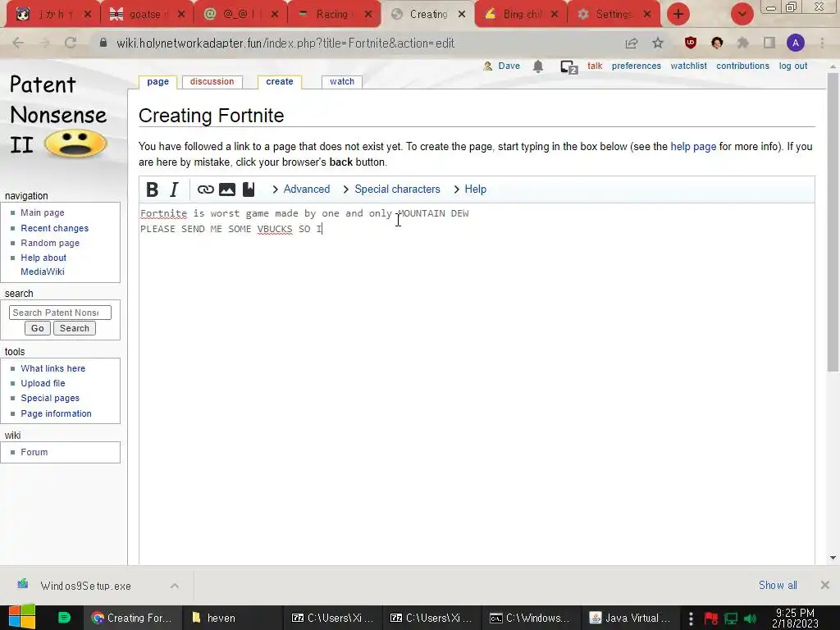Open the Forum link
840x630 pixels.
(34, 452)
